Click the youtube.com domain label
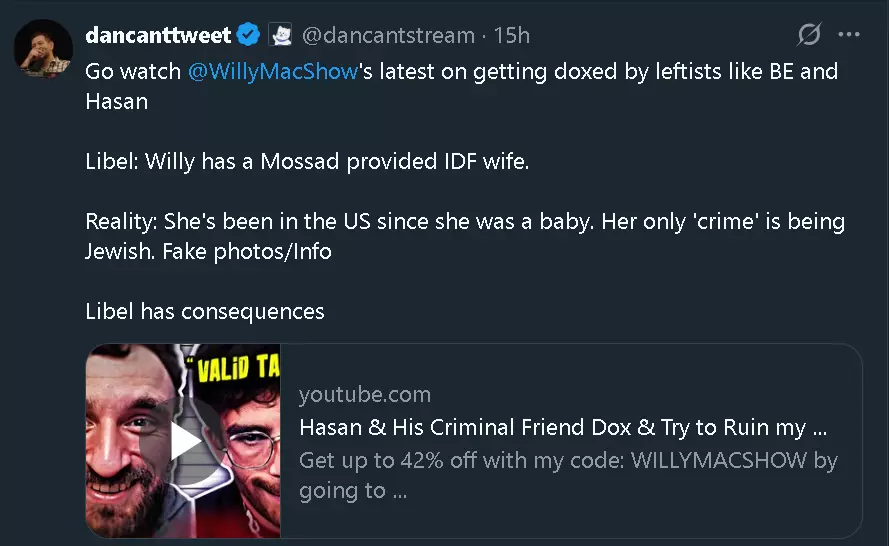 pos(365,394)
